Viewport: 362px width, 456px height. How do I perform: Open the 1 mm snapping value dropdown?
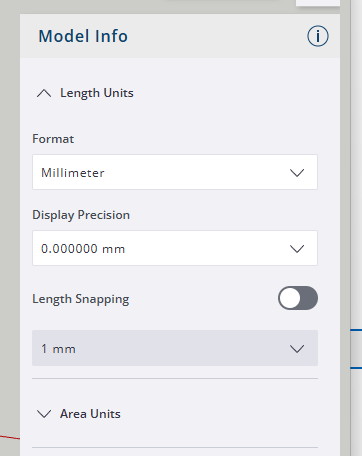tap(175, 348)
